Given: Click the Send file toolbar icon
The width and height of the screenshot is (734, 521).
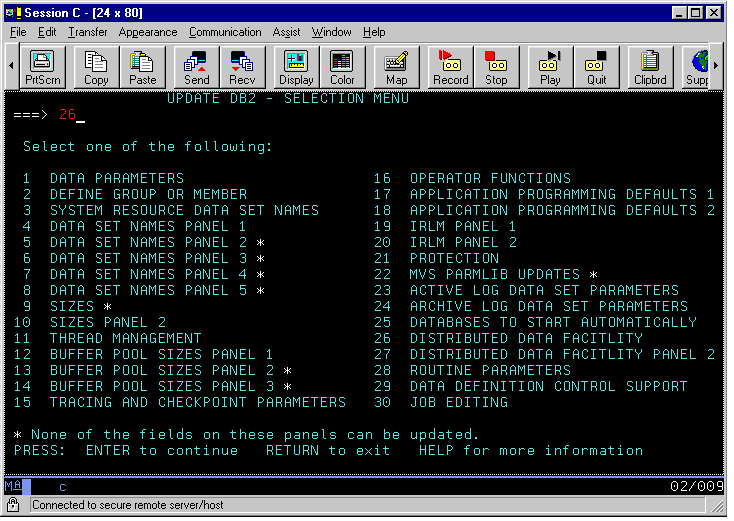Looking at the screenshot, I should point(197,67).
